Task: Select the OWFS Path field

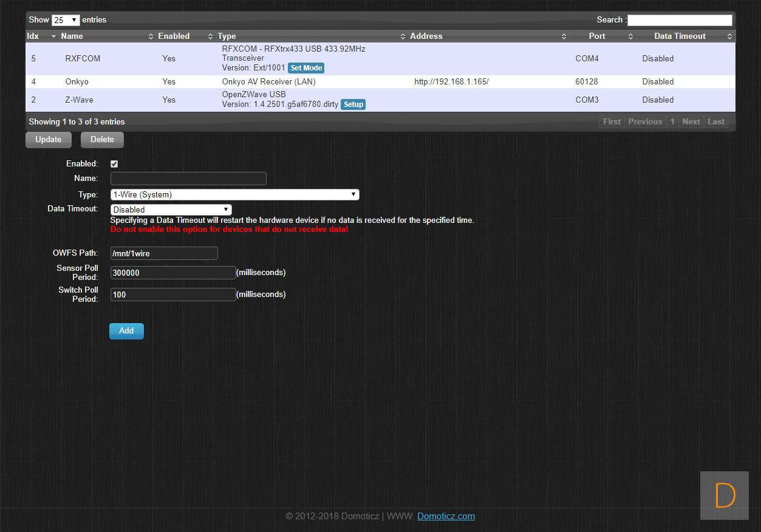Action: click(x=164, y=253)
